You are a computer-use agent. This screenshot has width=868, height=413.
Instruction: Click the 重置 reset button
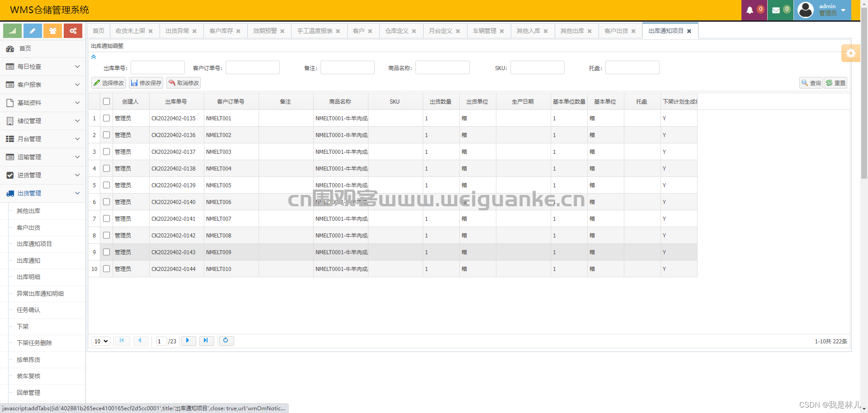pos(835,83)
